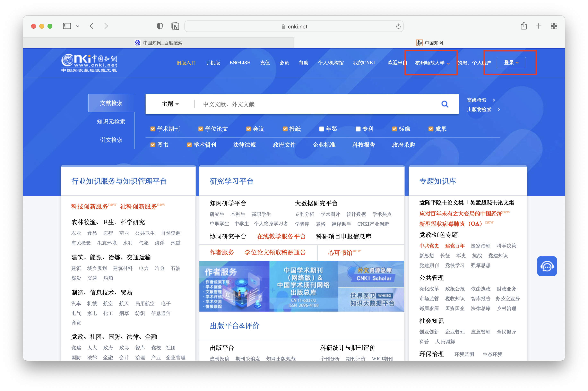Screen dimensions: 588x391
Task: Open the 主题 search field dropdown
Action: (170, 104)
